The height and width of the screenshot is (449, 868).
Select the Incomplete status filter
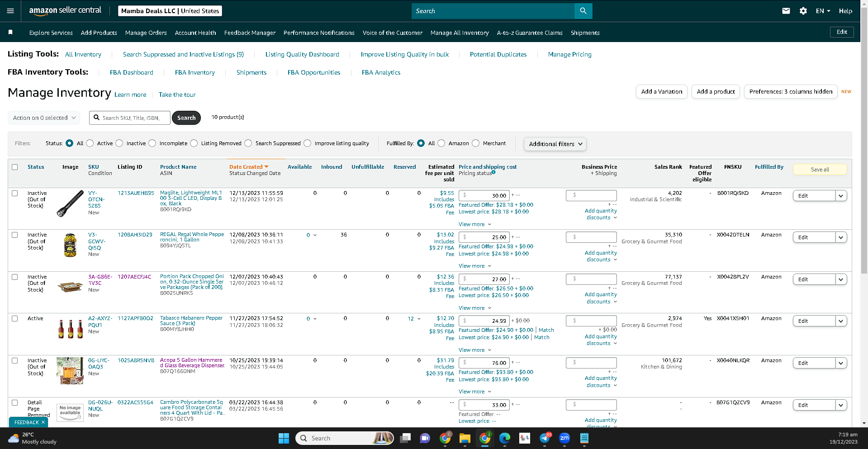click(152, 143)
